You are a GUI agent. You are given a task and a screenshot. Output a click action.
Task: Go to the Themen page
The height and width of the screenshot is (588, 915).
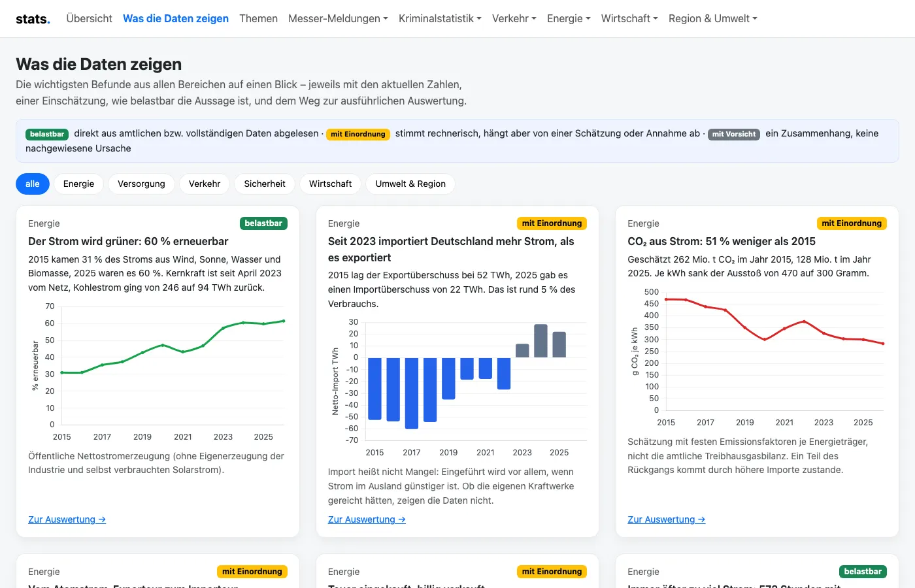(x=258, y=18)
